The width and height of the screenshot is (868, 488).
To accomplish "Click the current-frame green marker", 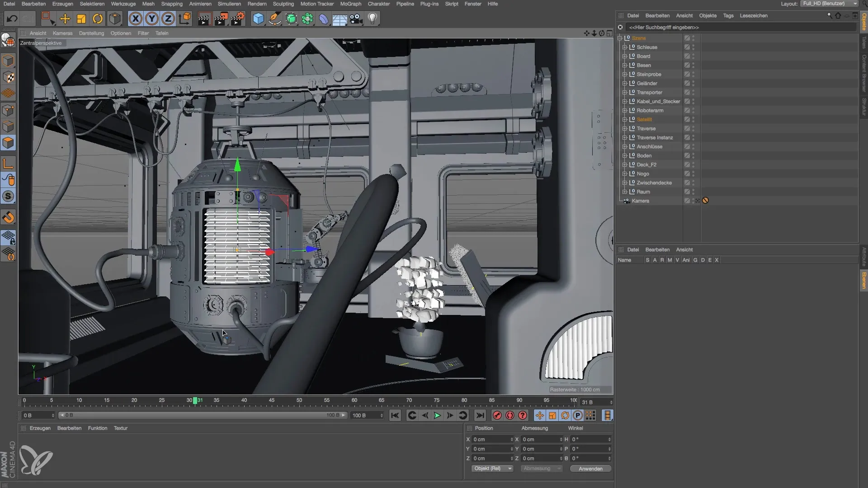I will click(x=195, y=400).
